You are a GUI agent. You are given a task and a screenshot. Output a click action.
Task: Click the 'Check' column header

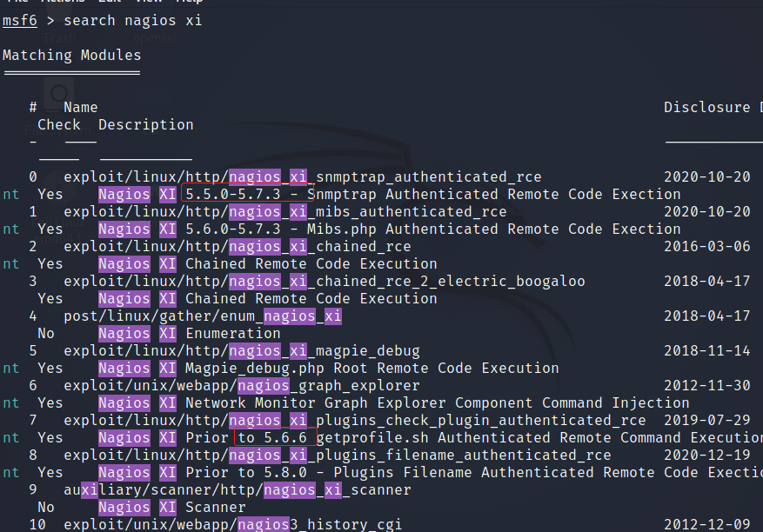(59, 124)
